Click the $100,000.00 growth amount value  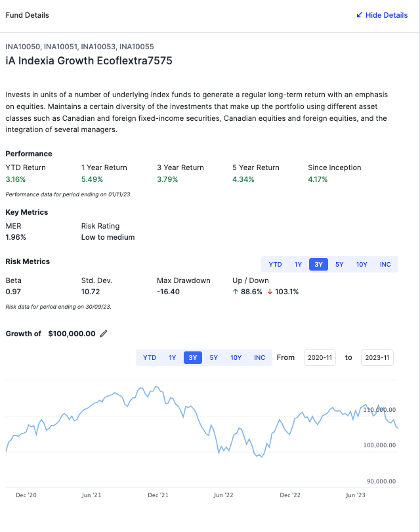(x=72, y=334)
